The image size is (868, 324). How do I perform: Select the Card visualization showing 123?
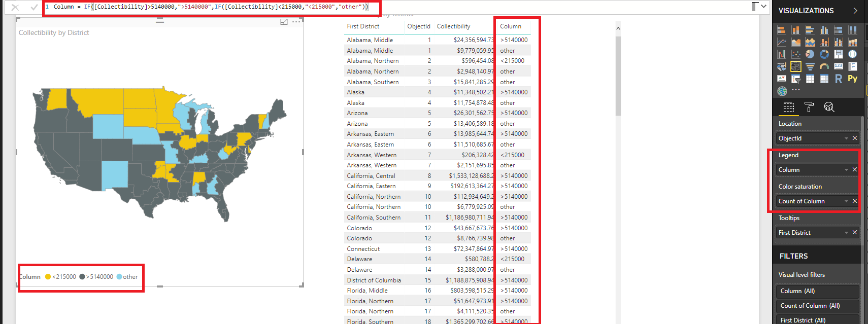coord(838,66)
